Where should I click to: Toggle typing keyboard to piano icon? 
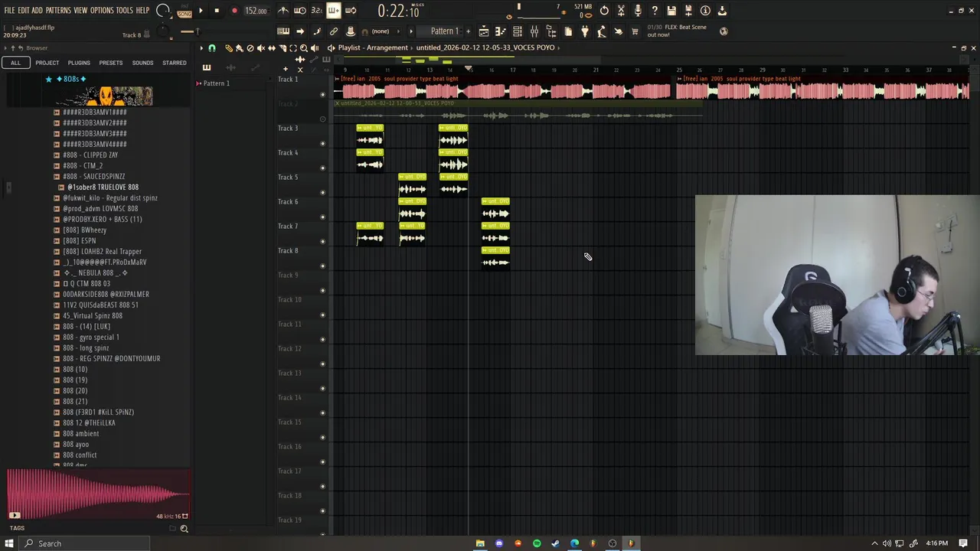(x=283, y=31)
